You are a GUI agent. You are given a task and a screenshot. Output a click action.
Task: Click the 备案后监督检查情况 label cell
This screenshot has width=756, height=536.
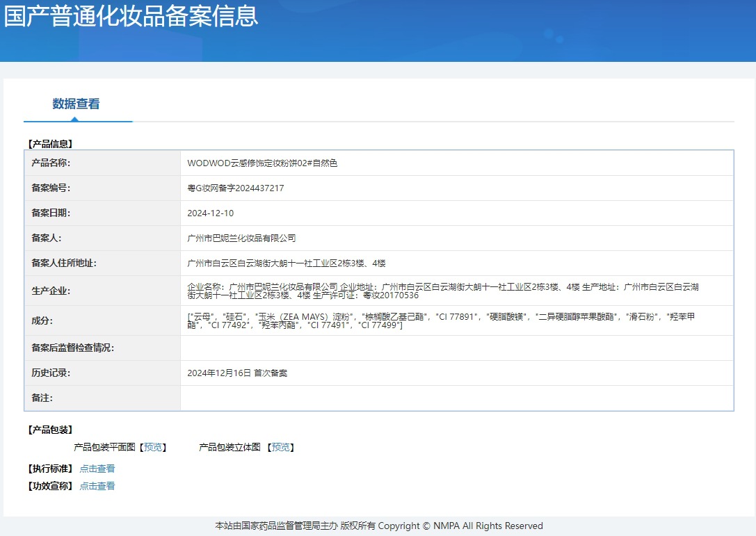click(103, 348)
